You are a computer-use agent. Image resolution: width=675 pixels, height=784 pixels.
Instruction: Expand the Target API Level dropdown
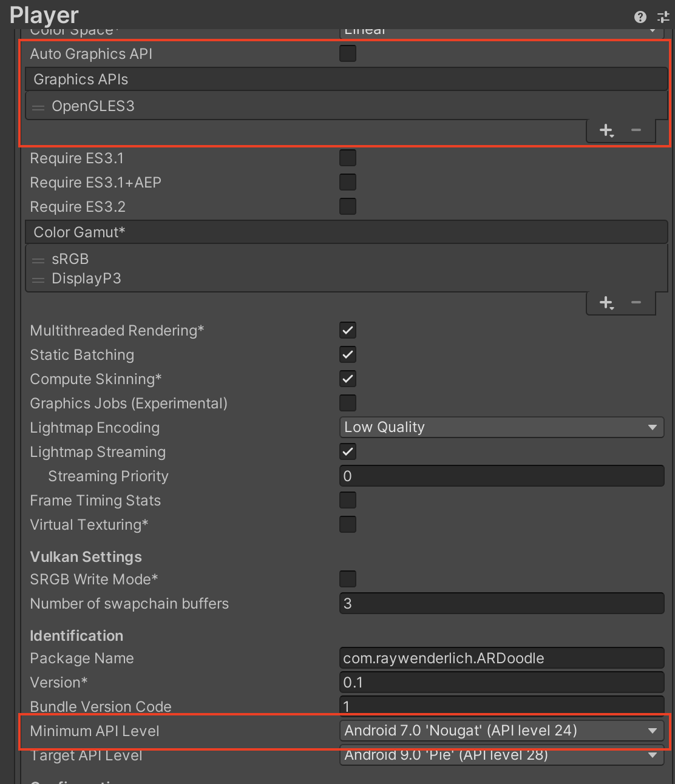coord(501,755)
